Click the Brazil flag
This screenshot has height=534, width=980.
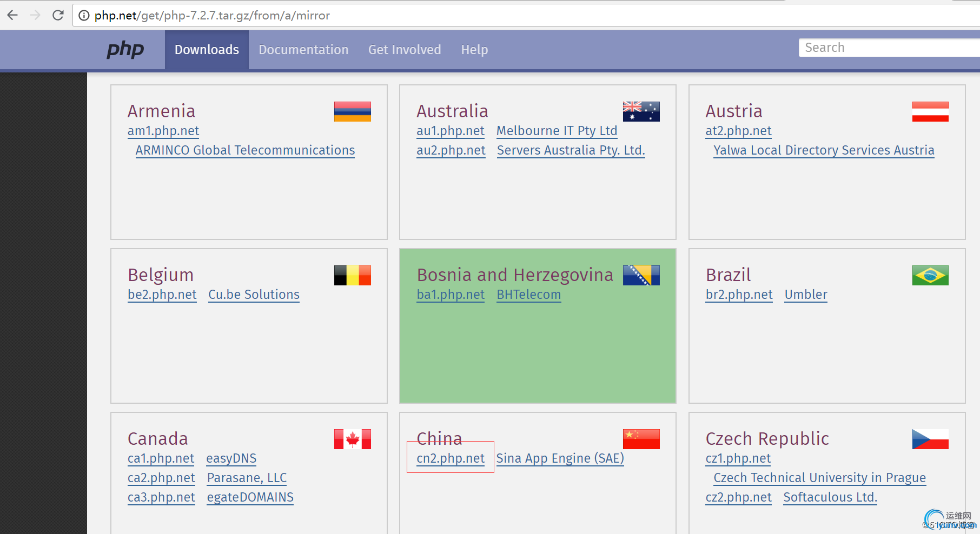coord(930,275)
